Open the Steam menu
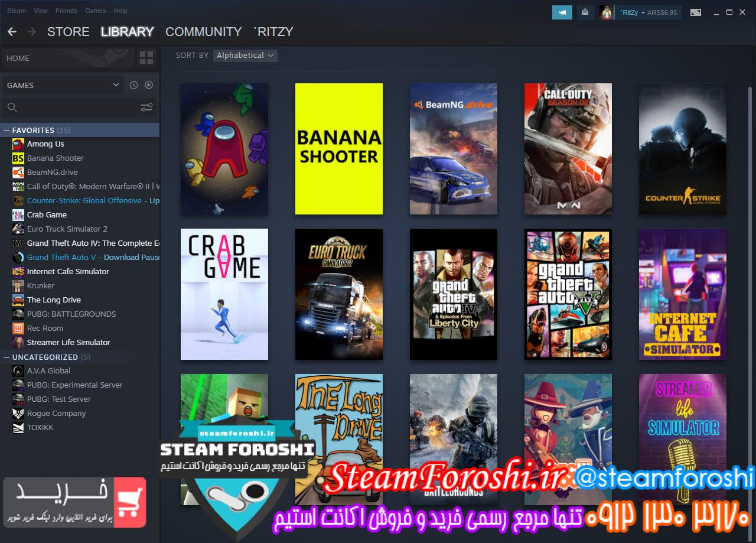756x543 pixels. tap(17, 11)
